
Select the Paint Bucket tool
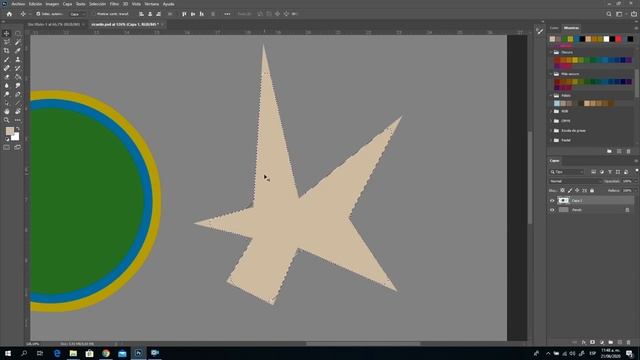pos(18,77)
